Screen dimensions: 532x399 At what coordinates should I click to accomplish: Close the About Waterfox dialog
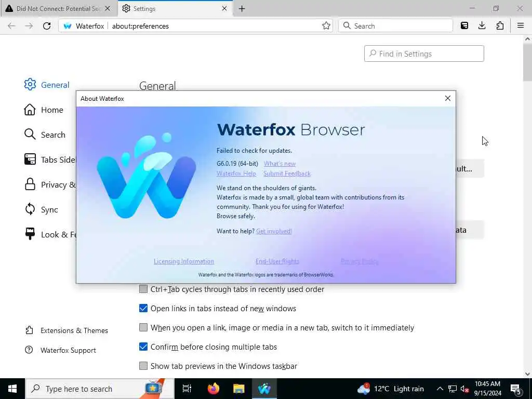pos(447,98)
